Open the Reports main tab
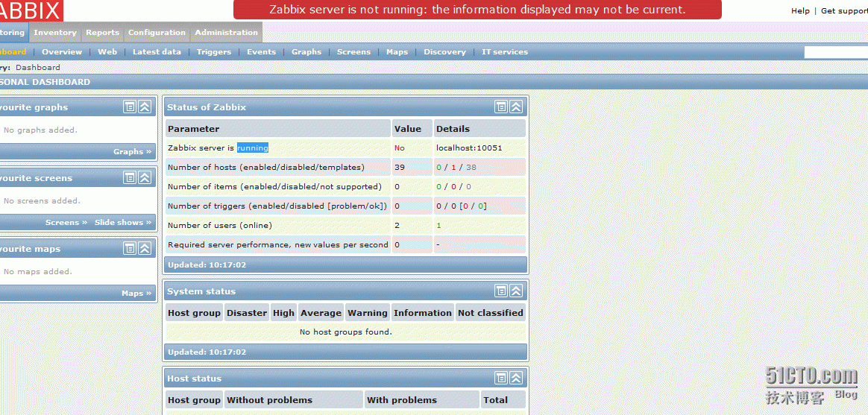This screenshot has width=868, height=415. pyautogui.click(x=102, y=33)
